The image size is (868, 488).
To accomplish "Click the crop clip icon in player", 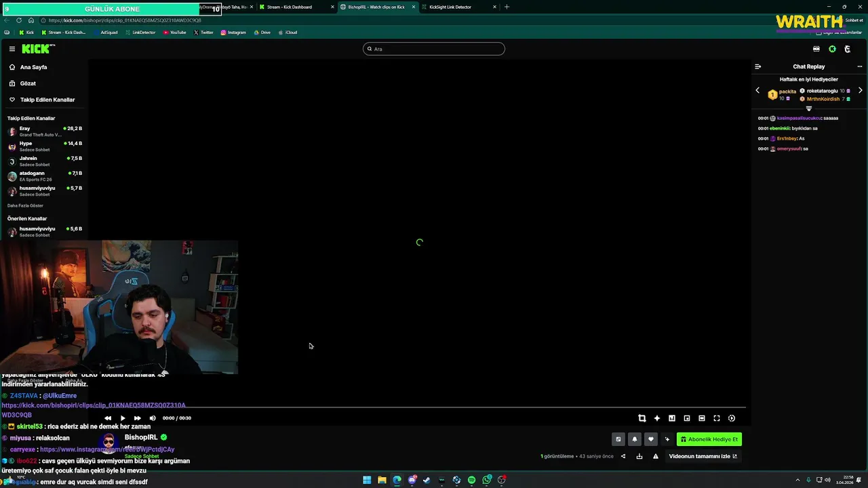I will (642, 418).
